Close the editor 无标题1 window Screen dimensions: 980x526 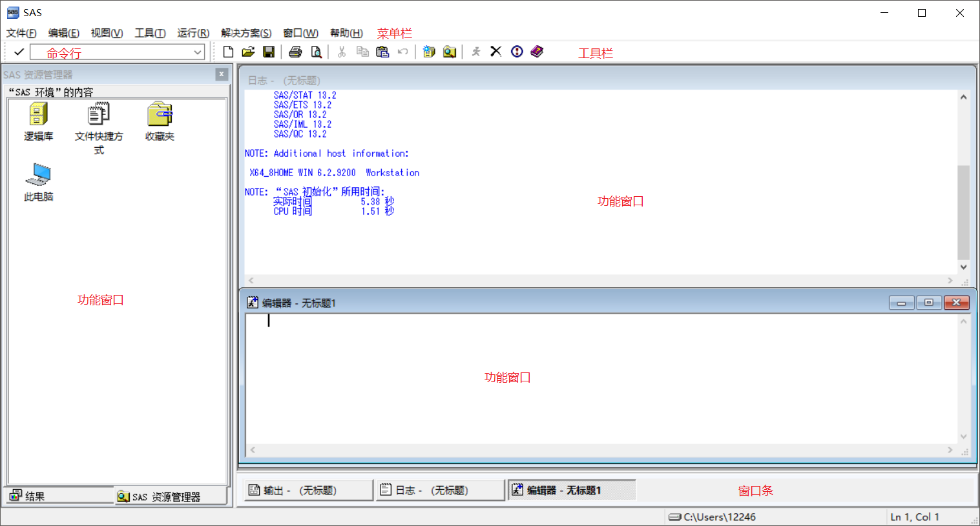957,303
